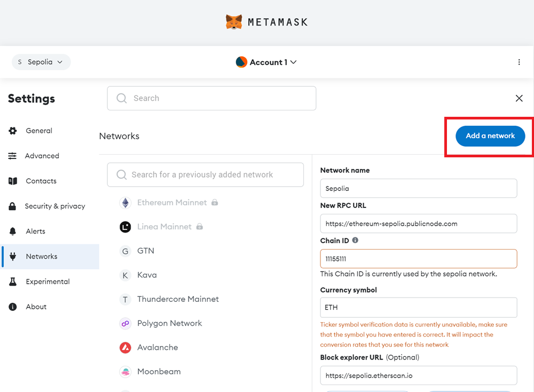Image resolution: width=534 pixels, height=392 pixels.
Task: Click the Add a network button
Action: (x=489, y=136)
